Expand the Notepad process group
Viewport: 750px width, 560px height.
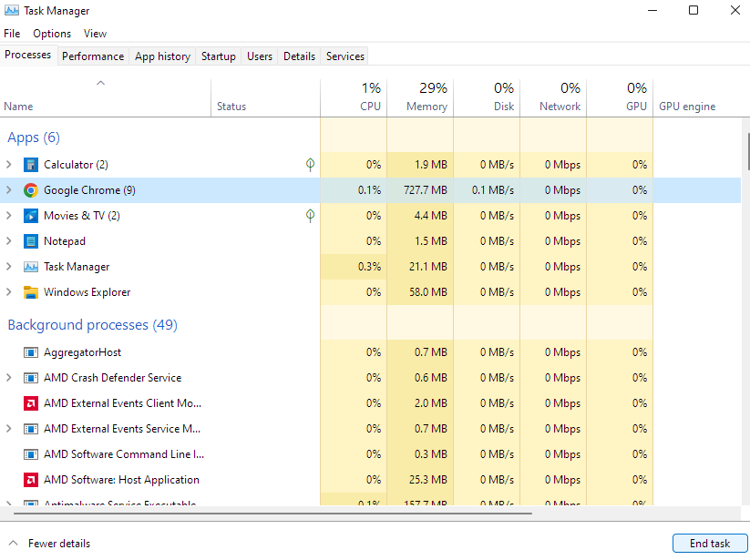[8, 240]
